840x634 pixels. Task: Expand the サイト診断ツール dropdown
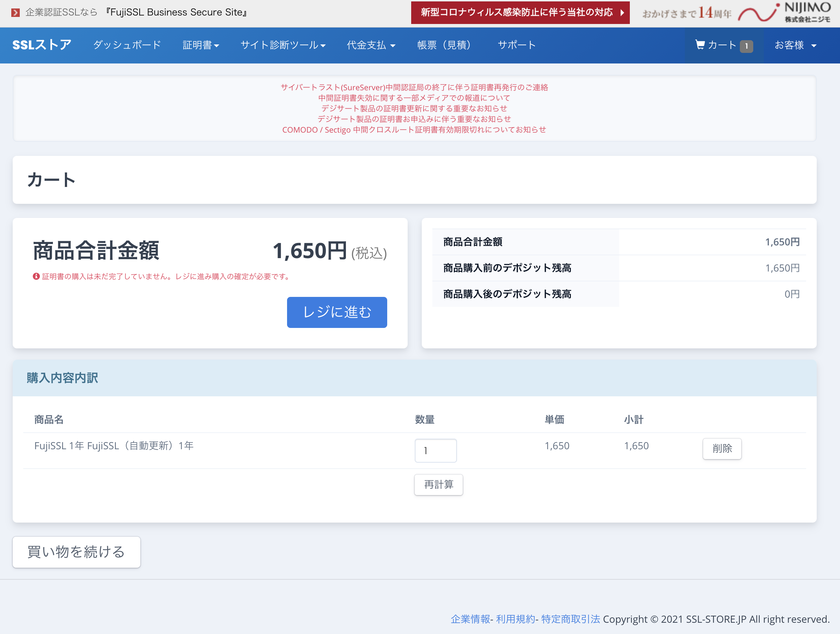tap(283, 45)
